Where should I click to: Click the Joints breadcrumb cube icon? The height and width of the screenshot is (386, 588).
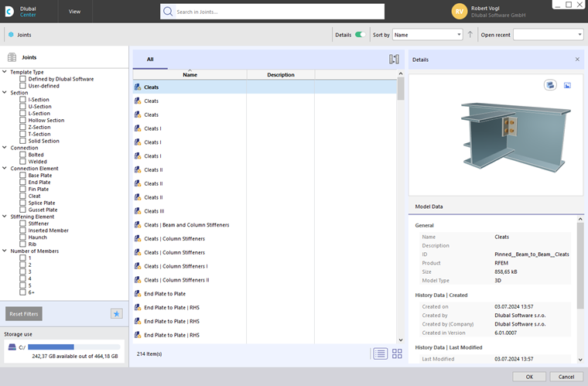click(11, 35)
